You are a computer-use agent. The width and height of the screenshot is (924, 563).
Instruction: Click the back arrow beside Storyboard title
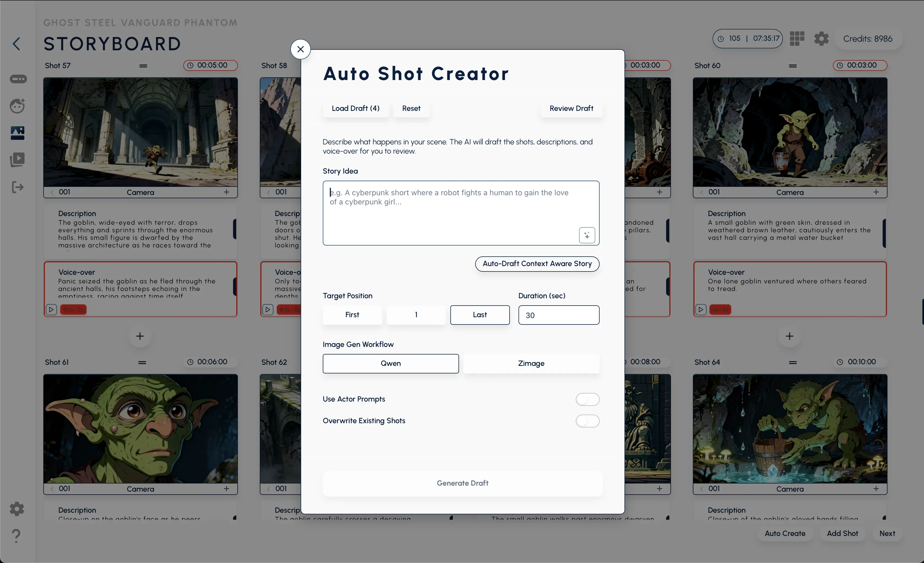click(16, 44)
